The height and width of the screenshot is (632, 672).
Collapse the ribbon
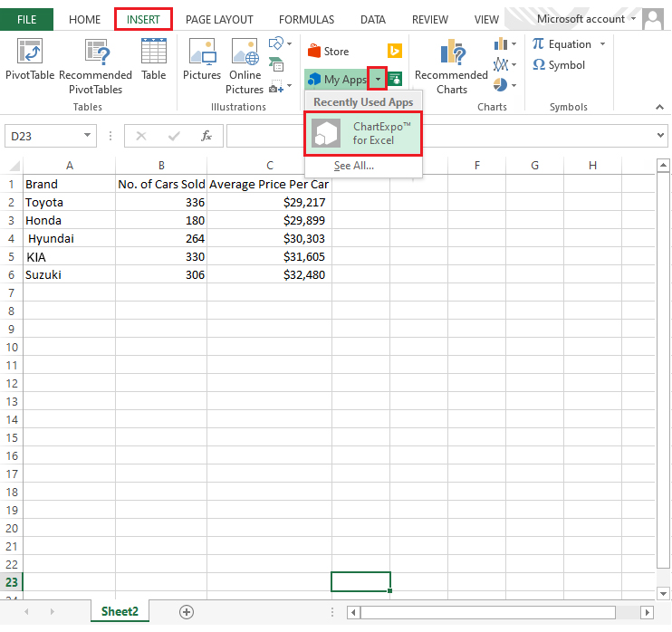point(659,107)
